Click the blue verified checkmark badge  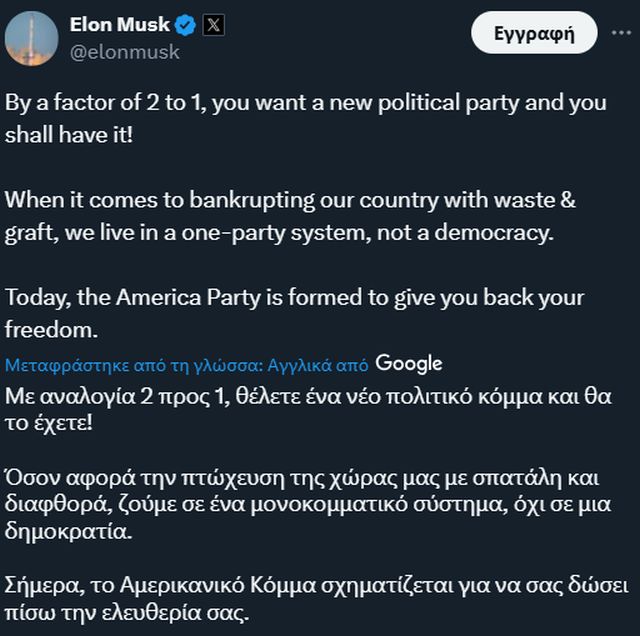pos(186,26)
